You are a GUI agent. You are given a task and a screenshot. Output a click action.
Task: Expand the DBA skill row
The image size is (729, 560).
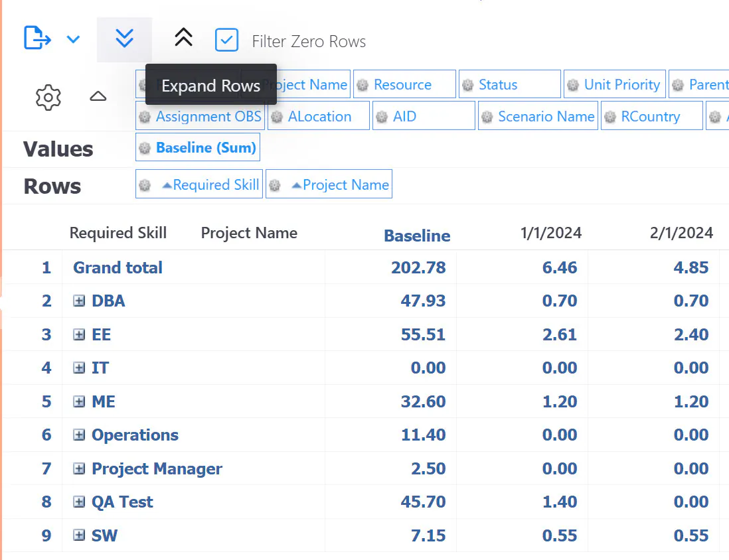pyautogui.click(x=79, y=301)
